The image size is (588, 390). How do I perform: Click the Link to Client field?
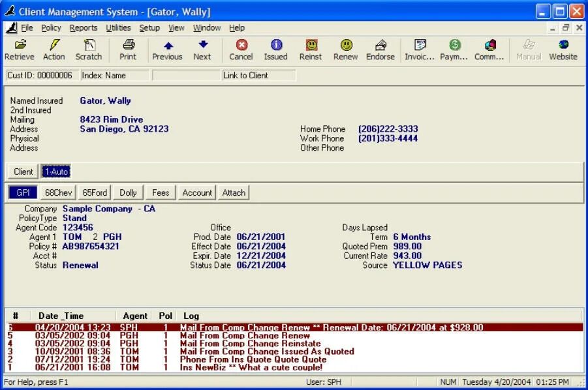click(258, 75)
